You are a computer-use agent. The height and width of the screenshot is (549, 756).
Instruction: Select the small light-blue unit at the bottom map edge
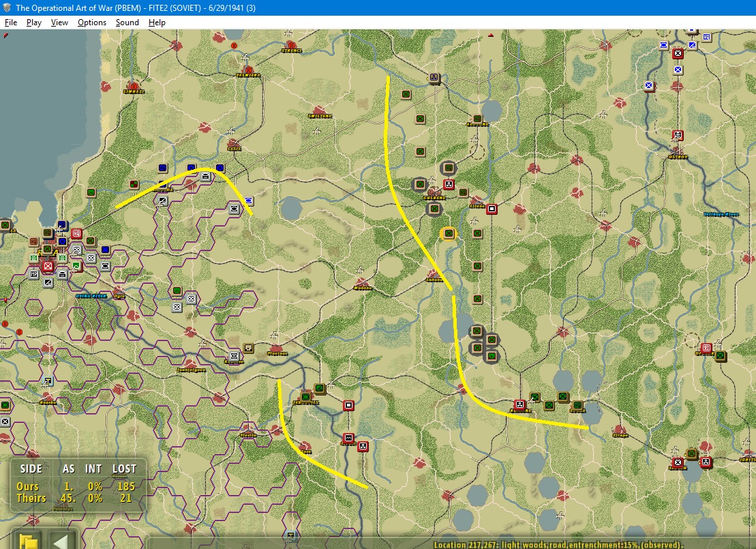pos(290,535)
